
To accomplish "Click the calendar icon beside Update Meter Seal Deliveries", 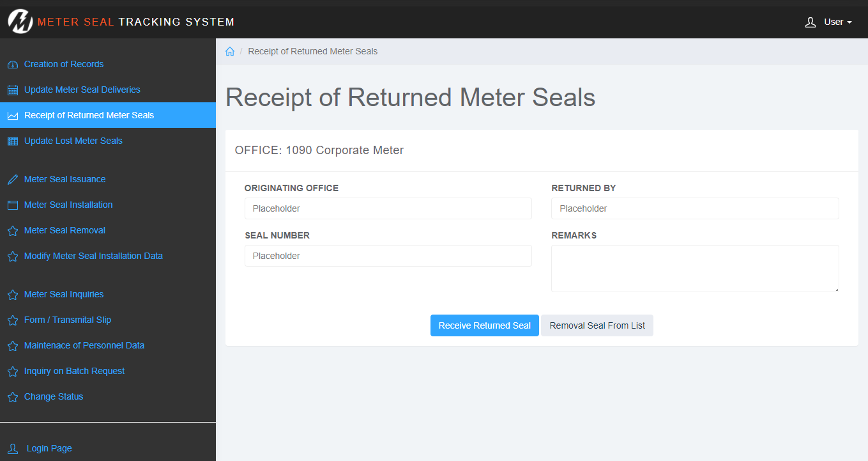I will [x=12, y=90].
